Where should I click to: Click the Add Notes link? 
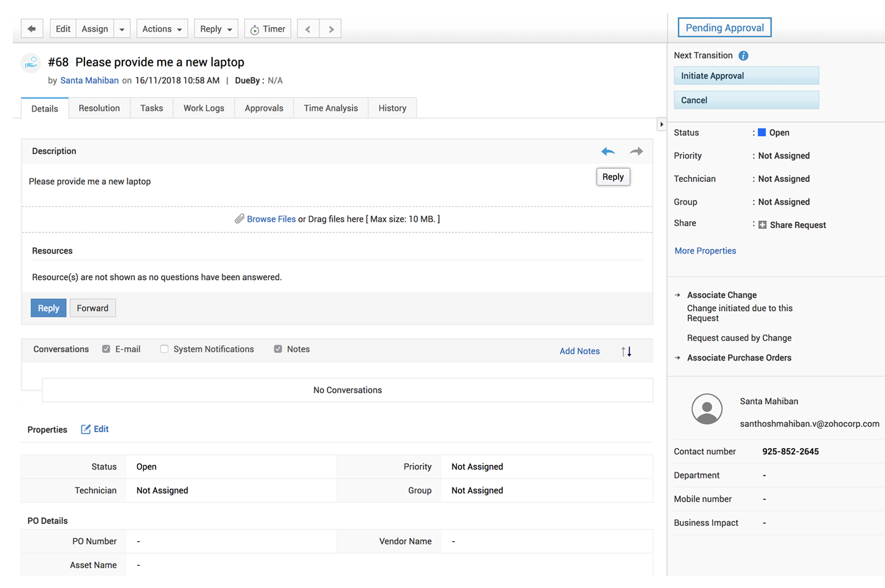[x=579, y=351]
